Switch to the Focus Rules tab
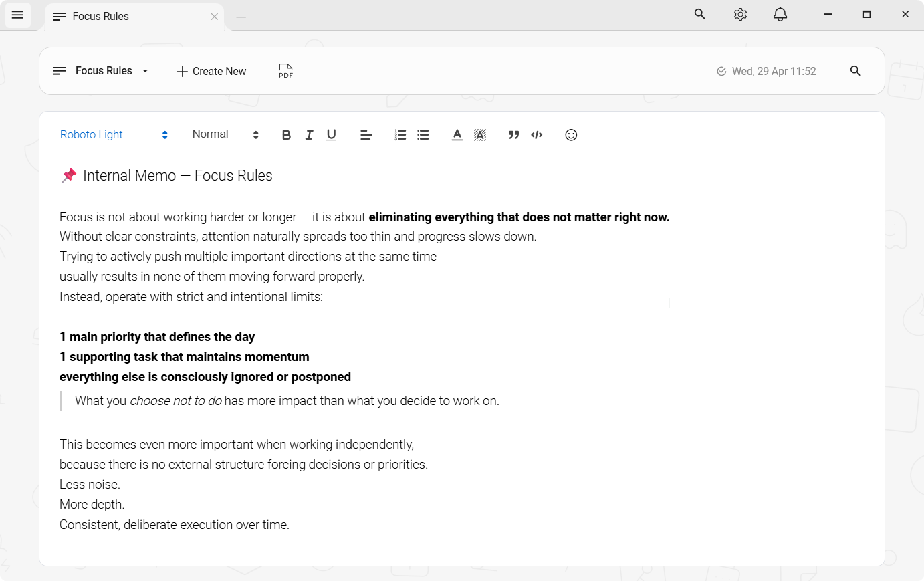Screen dimensions: 924x581 (x=101, y=17)
